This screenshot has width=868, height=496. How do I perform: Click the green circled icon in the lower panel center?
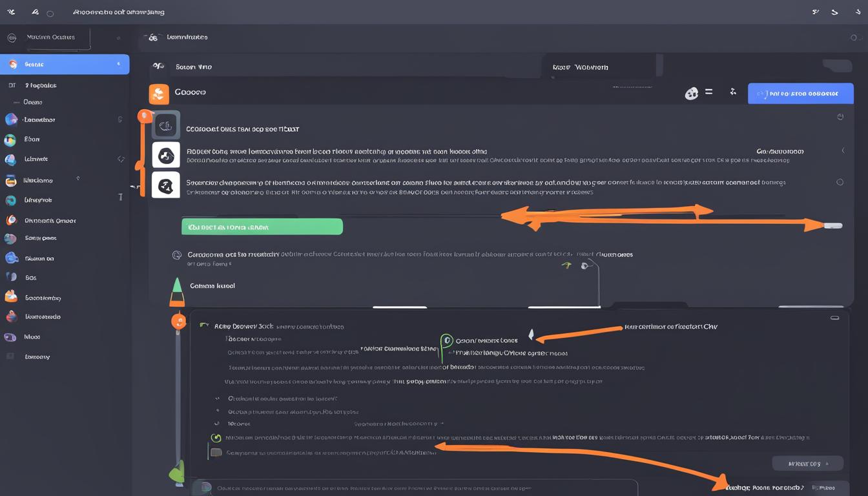(446, 340)
